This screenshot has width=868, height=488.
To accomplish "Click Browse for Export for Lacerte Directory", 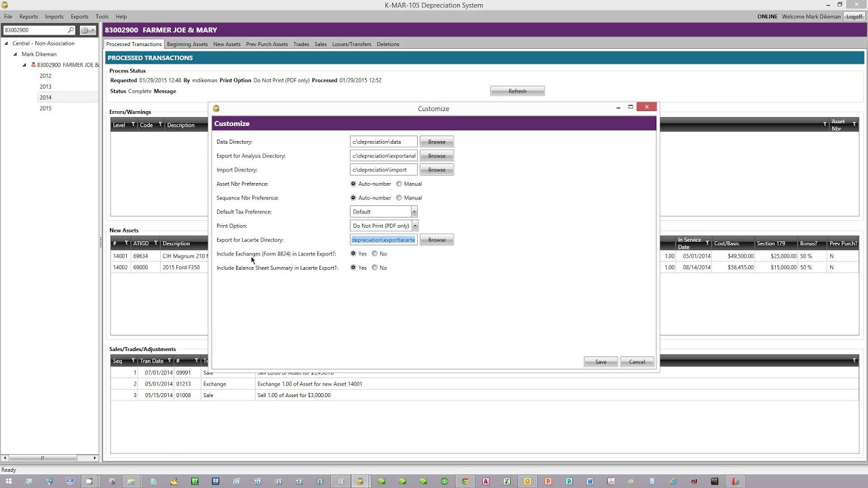I will tap(437, 240).
